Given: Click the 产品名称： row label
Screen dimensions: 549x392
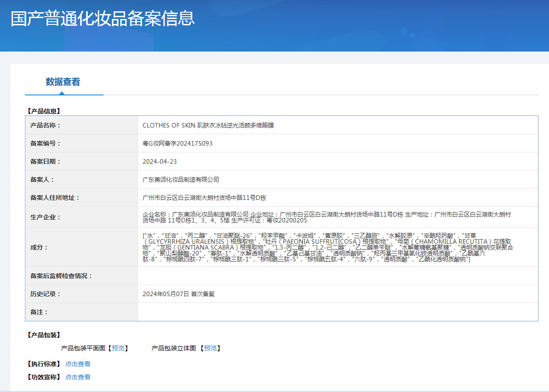Looking at the screenshot, I should [x=45, y=125].
